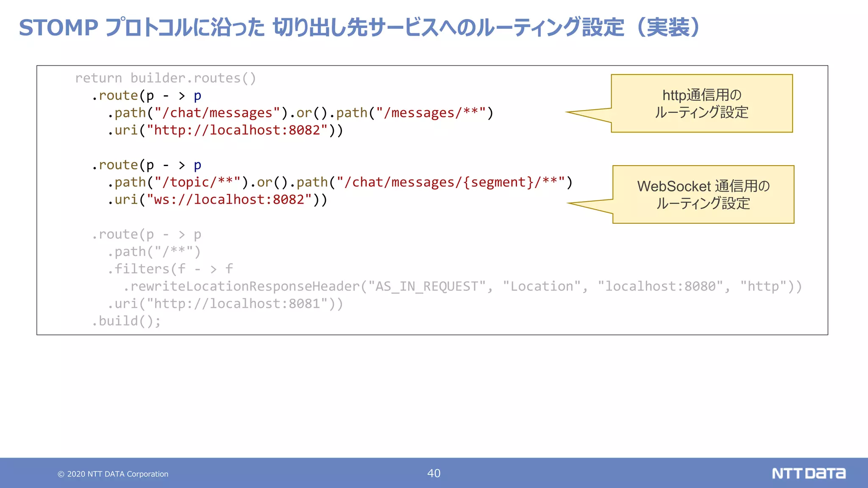Click the WebSocket routing callout box
Viewport: 868px width, 488px height.
coord(703,194)
